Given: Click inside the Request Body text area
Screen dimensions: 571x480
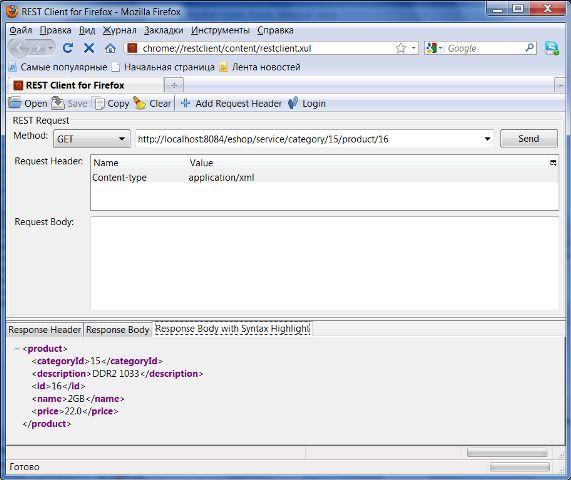Looking at the screenshot, I should tap(324, 264).
